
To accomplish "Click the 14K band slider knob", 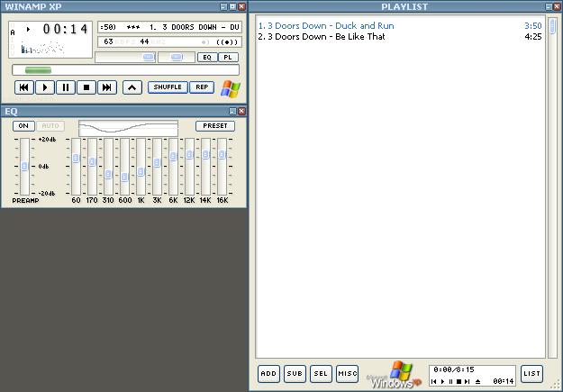I will coord(205,154).
